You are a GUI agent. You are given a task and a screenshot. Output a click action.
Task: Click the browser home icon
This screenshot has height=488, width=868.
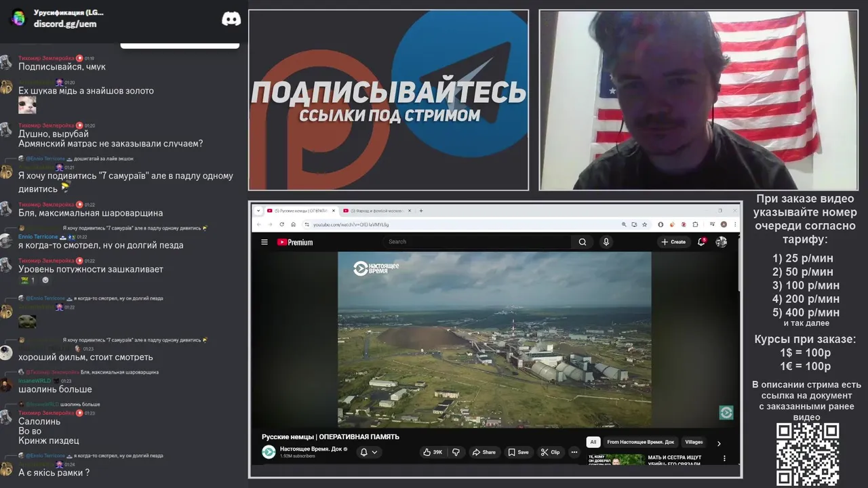(x=293, y=224)
